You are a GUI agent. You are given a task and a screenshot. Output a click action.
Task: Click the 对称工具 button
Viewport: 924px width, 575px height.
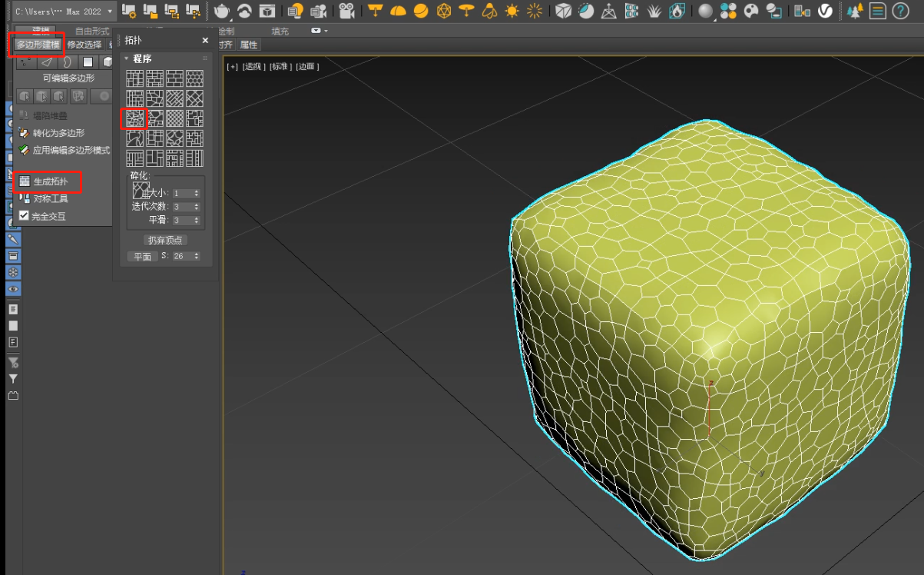tap(45, 198)
